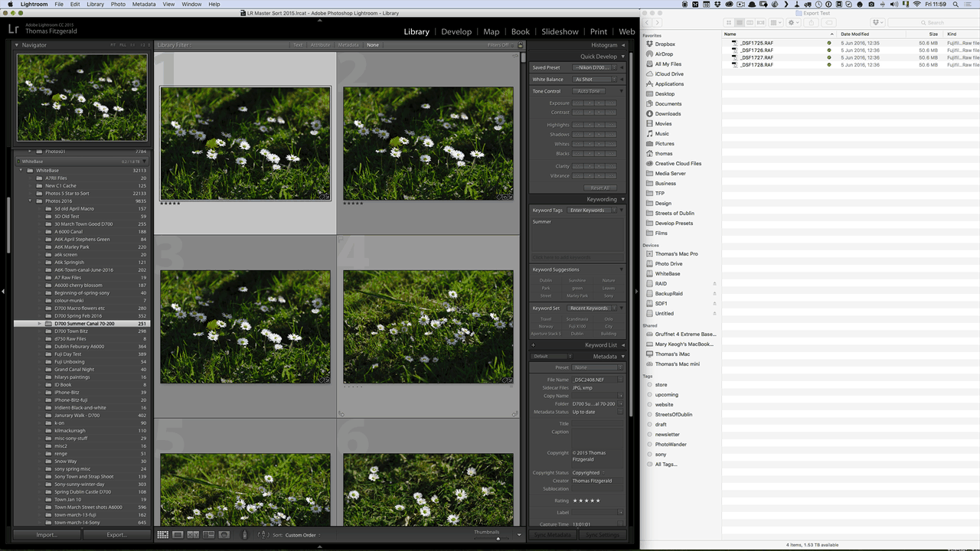The height and width of the screenshot is (551, 980).
Task: Select Attribute in Library Filter bar
Action: pyautogui.click(x=320, y=45)
